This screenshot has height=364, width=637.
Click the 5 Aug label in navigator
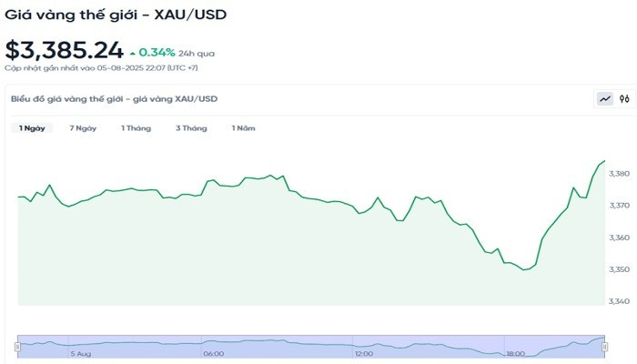point(79,353)
